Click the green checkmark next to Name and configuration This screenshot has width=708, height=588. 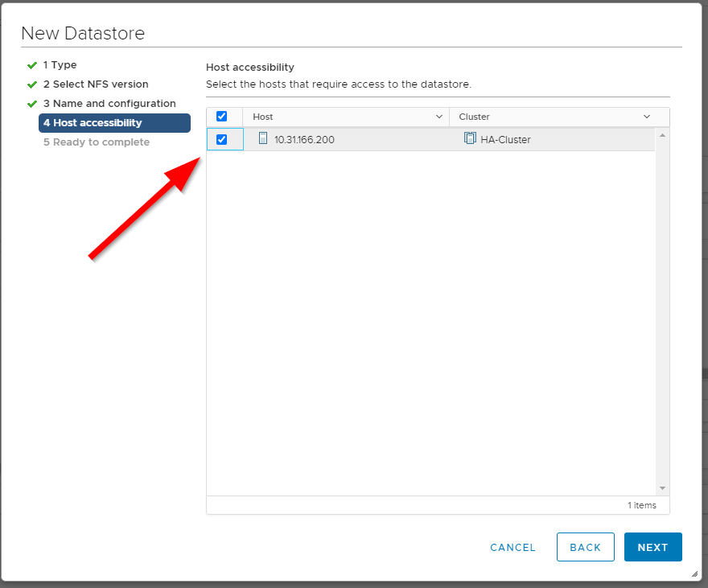pyautogui.click(x=32, y=104)
